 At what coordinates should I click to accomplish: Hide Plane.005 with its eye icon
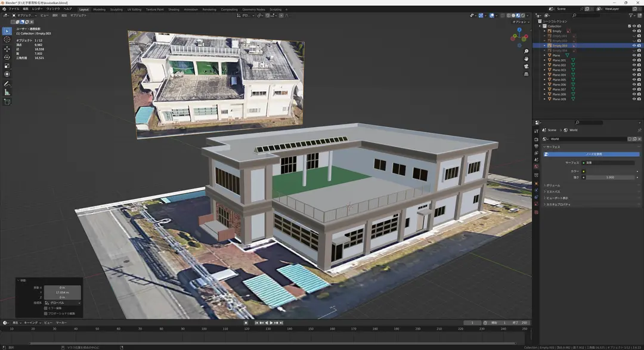pyautogui.click(x=634, y=80)
